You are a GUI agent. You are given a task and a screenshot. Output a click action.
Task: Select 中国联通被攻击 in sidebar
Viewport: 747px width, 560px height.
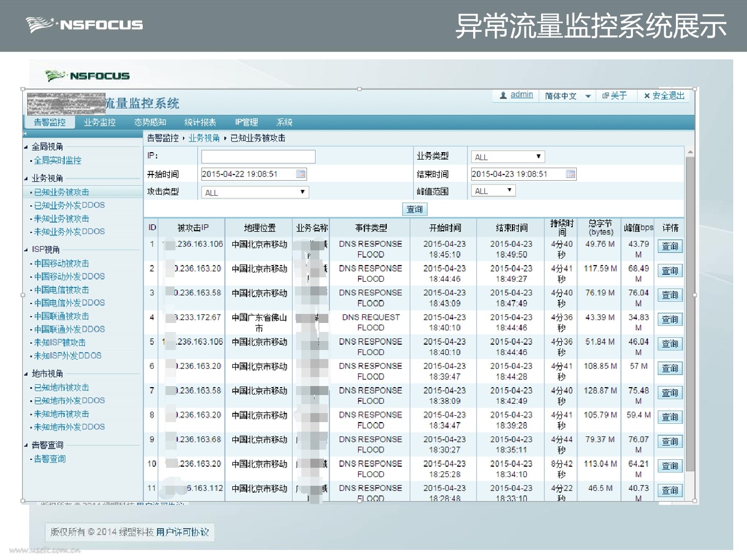pyautogui.click(x=62, y=316)
